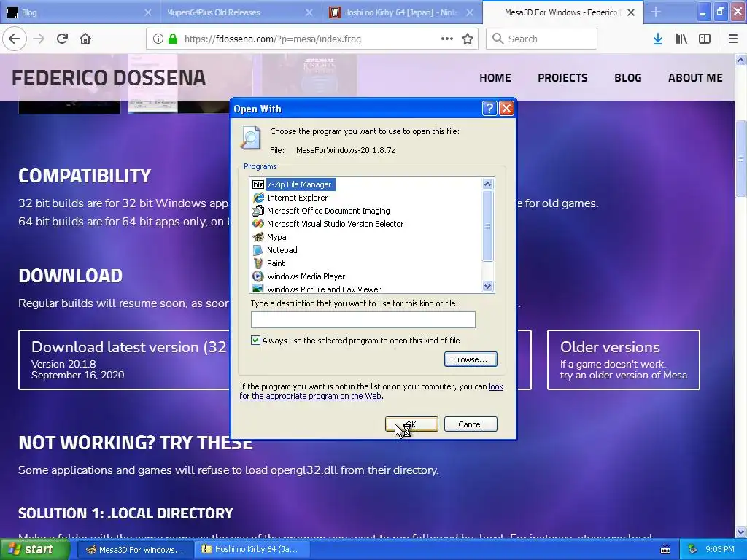The height and width of the screenshot is (560, 747).
Task: Open ABOUT ME in site navigation
Action: [x=695, y=77]
